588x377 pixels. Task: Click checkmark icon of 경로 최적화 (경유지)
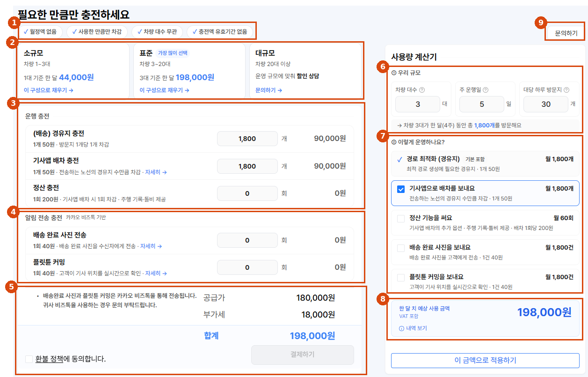pyautogui.click(x=399, y=159)
